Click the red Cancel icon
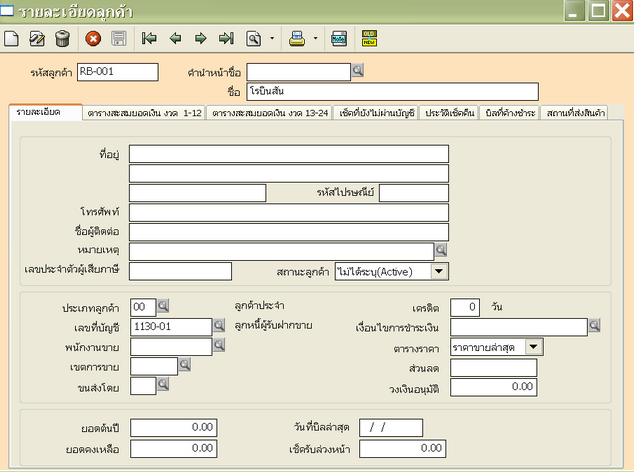This screenshot has width=634, height=472. point(93,40)
